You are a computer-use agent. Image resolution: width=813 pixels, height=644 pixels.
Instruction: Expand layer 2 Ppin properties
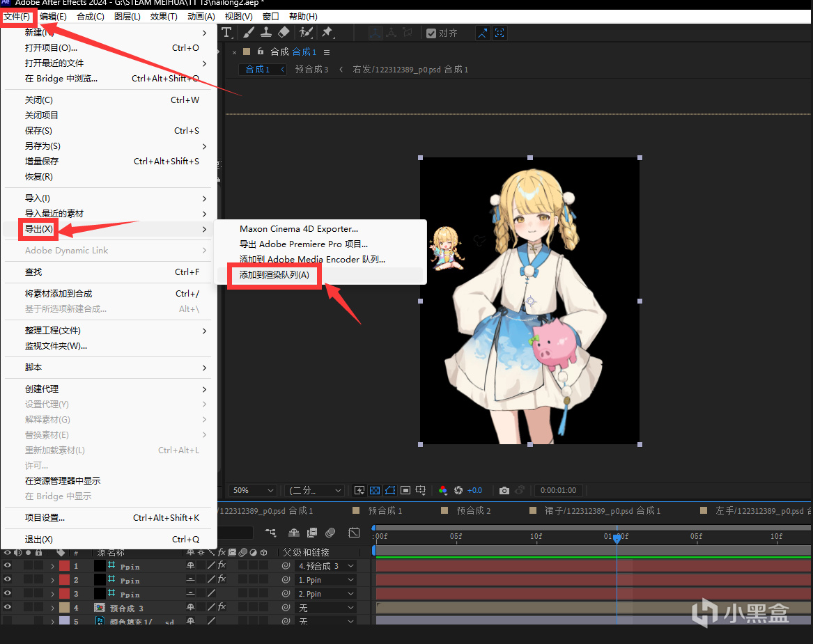[x=52, y=580]
